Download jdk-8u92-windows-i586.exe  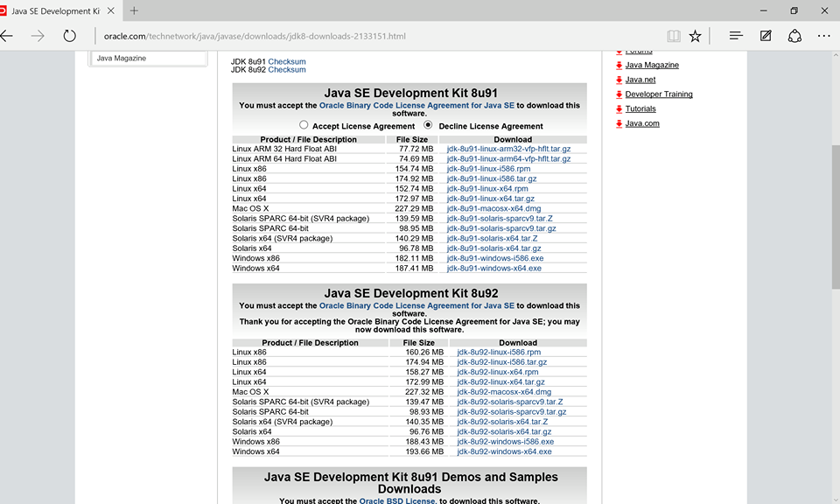[x=505, y=442]
